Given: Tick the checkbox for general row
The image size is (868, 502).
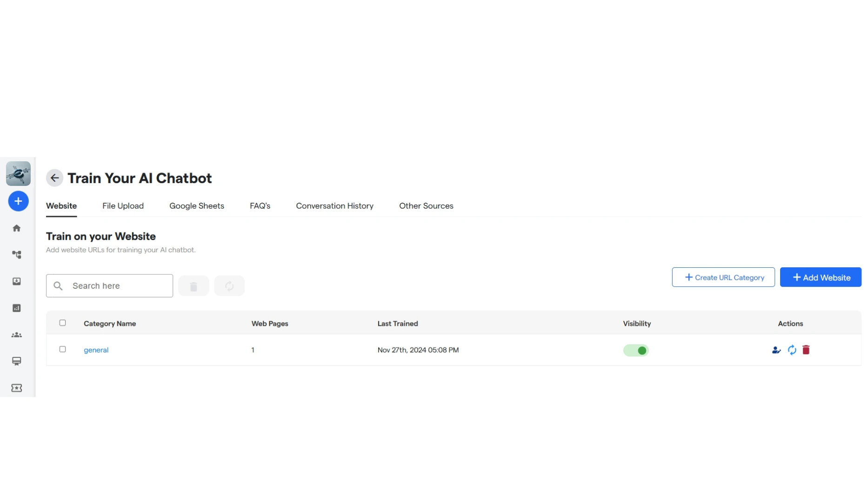Looking at the screenshot, I should pos(62,350).
